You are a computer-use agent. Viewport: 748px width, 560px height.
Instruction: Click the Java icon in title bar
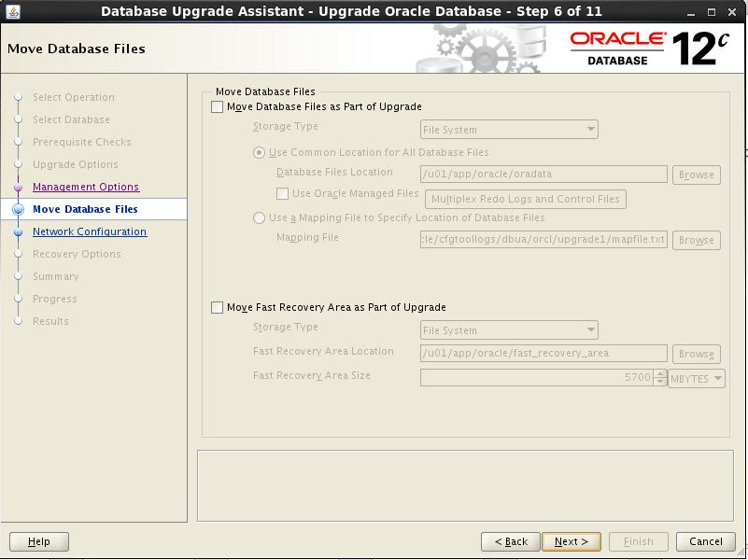pos(13,11)
